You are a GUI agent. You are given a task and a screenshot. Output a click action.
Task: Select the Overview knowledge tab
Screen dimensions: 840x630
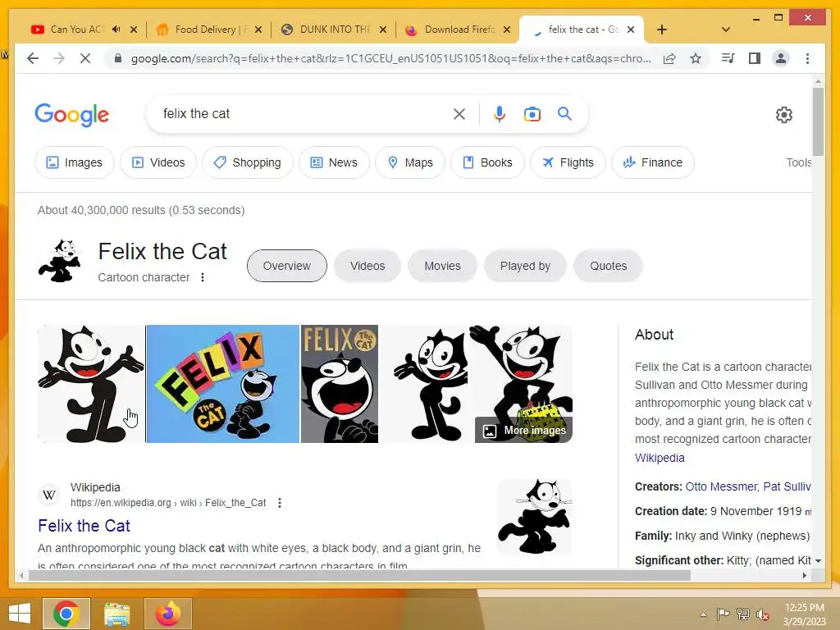coord(286,266)
